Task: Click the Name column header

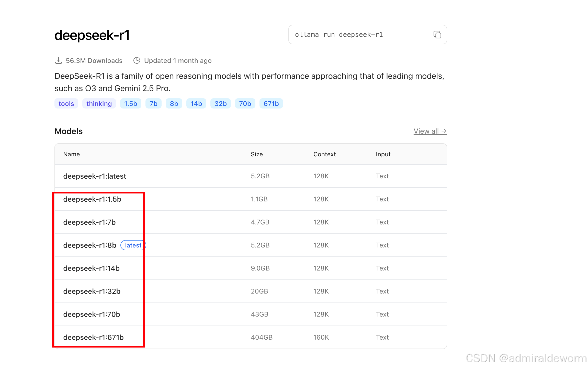Action: pyautogui.click(x=72, y=154)
